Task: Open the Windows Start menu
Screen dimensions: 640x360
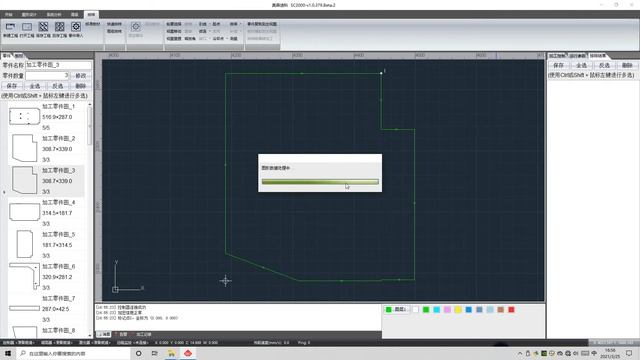Action: (8, 353)
